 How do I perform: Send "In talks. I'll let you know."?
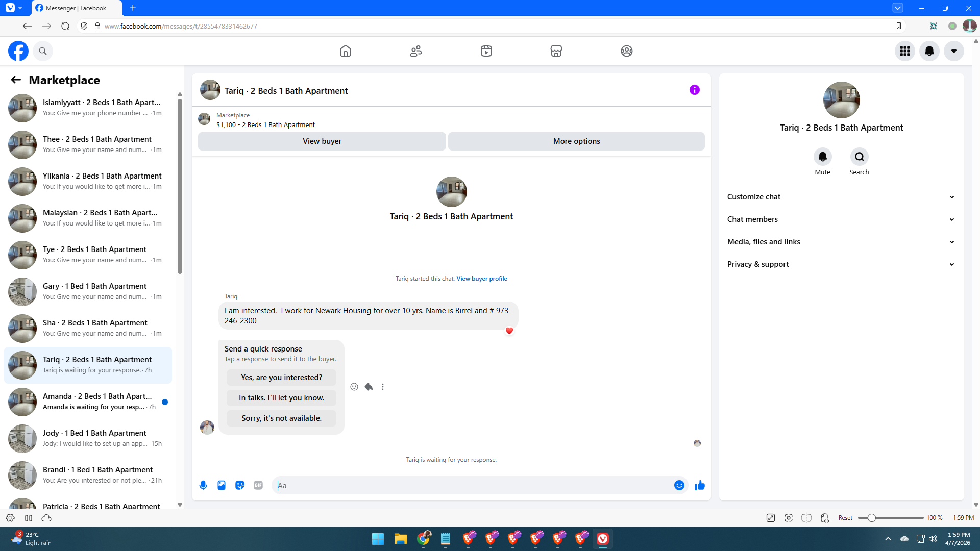[282, 398]
